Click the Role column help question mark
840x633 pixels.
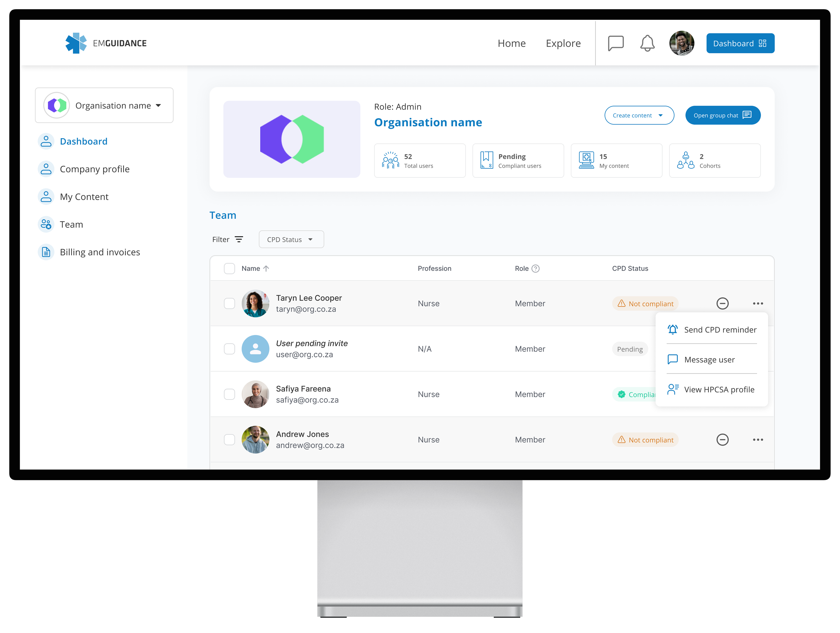[x=535, y=268]
